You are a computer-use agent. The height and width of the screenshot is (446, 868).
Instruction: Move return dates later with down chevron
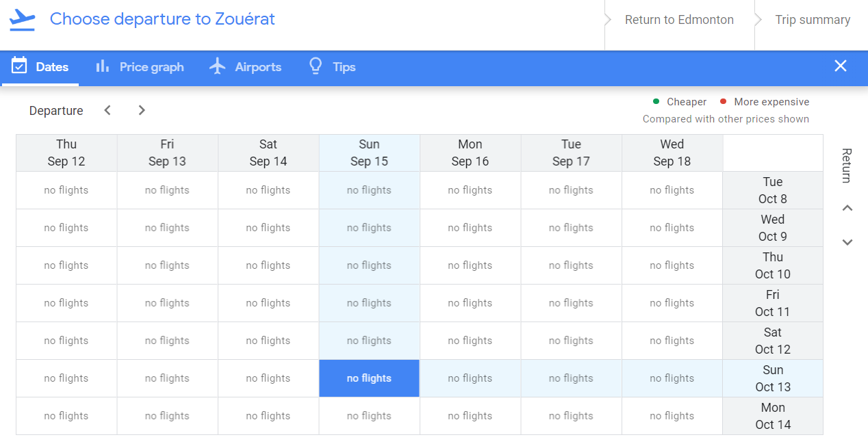tap(847, 242)
